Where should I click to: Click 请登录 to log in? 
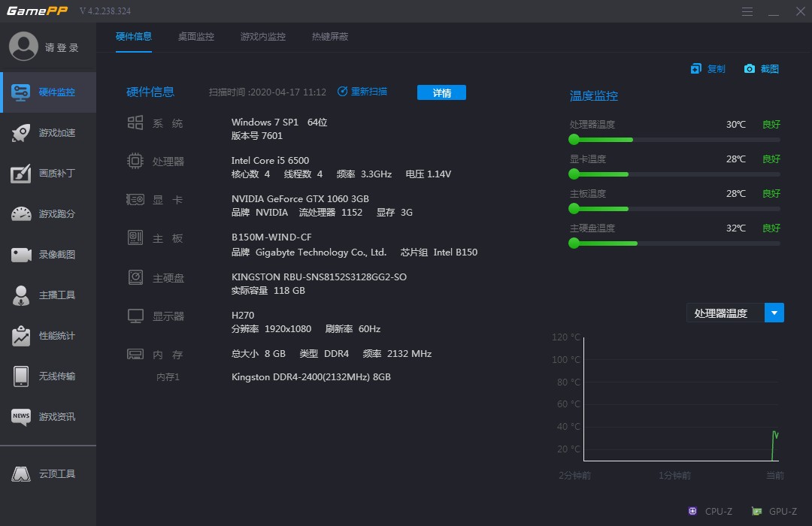coord(62,47)
